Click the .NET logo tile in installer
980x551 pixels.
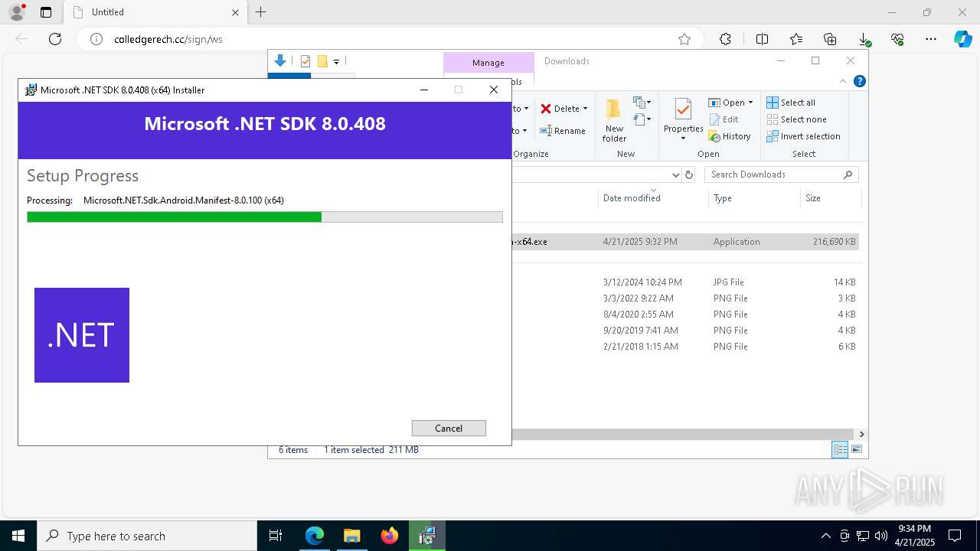[82, 335]
